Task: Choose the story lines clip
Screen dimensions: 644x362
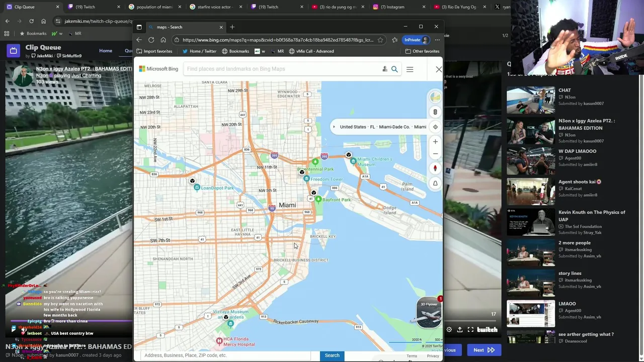Action: tap(531, 283)
